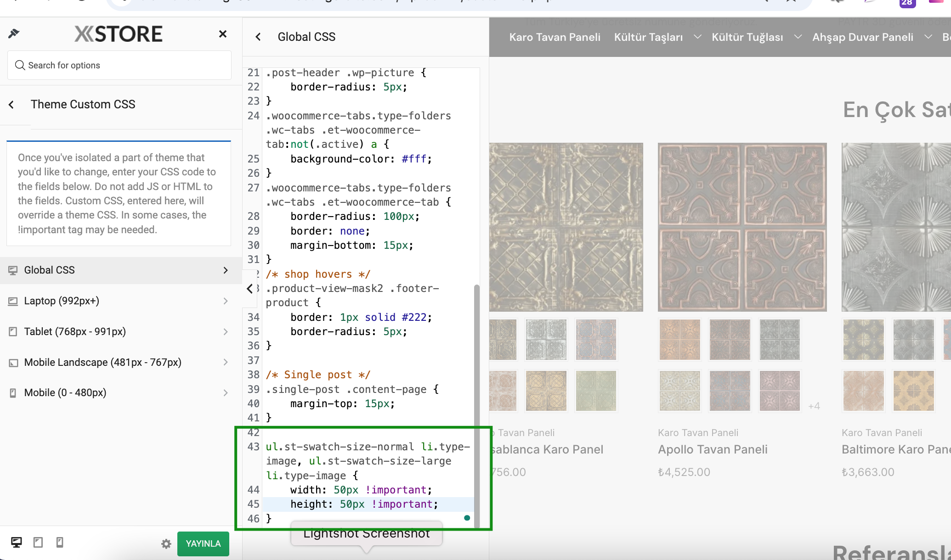
Task: Switch preview to mobile device
Action: pyautogui.click(x=60, y=543)
